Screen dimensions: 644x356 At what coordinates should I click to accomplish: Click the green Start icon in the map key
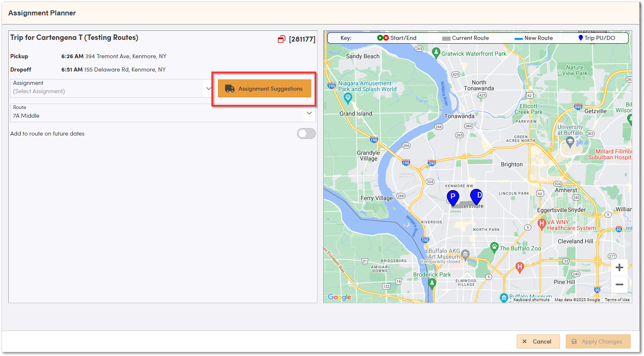381,38
